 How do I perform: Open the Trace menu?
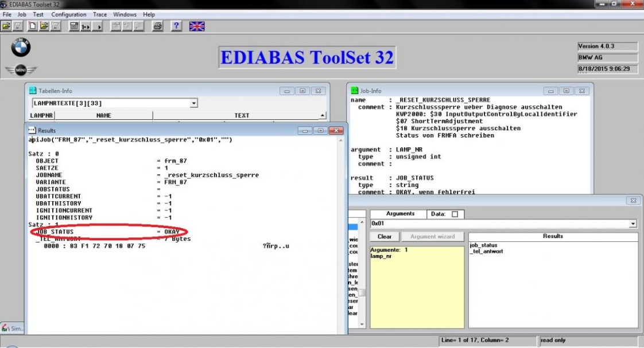point(99,14)
